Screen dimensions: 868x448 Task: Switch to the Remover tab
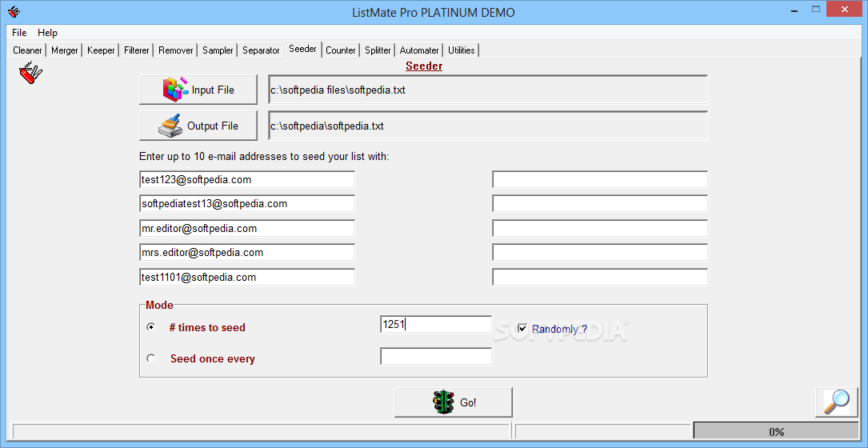coord(175,50)
